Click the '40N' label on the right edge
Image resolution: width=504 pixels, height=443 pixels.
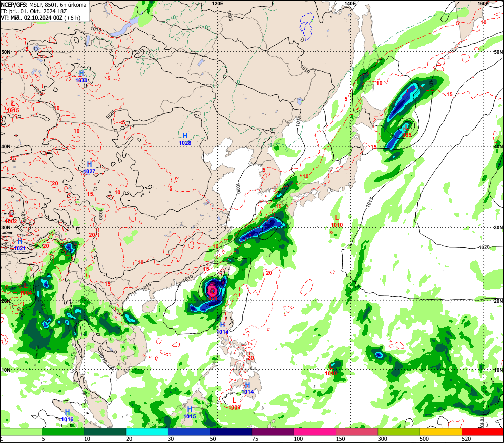tap(498, 146)
